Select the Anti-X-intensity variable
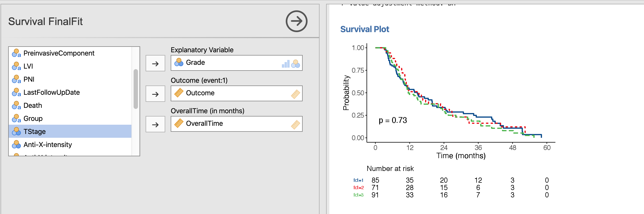This screenshot has width=644, height=214. click(x=48, y=145)
